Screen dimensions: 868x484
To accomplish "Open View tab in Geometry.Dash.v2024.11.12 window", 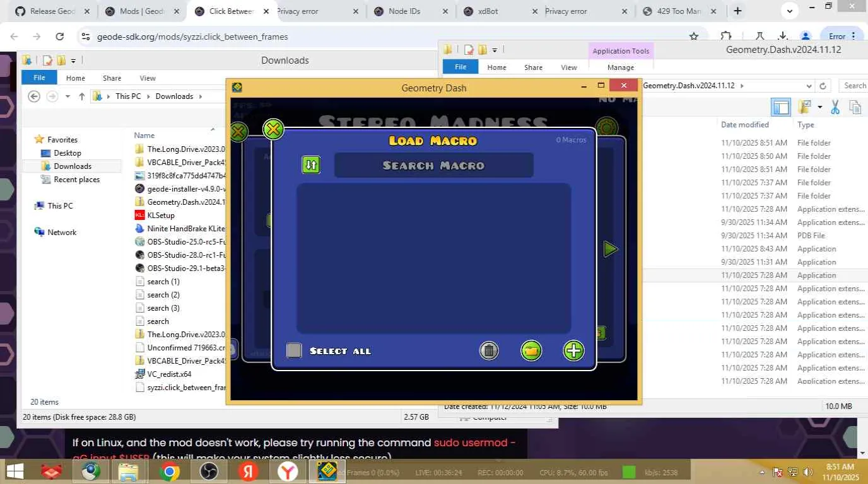I will pos(569,67).
